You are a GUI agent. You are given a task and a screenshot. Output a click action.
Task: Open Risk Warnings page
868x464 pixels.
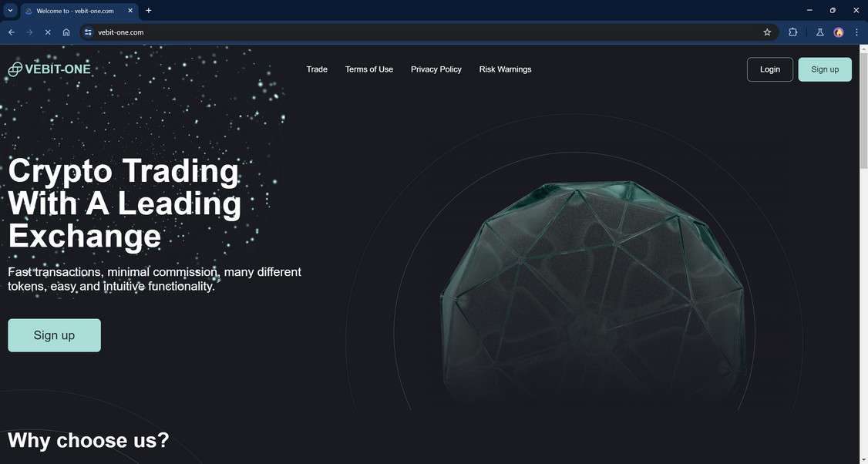point(505,69)
